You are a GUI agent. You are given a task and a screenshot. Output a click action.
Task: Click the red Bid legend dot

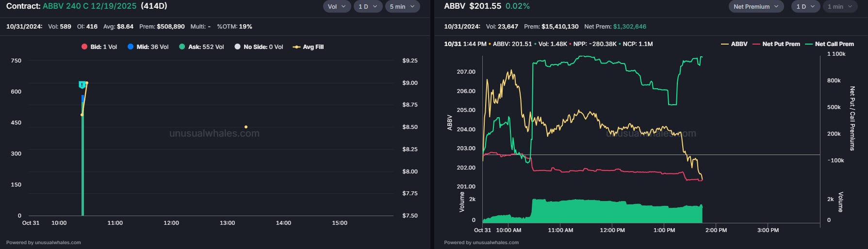coord(84,47)
